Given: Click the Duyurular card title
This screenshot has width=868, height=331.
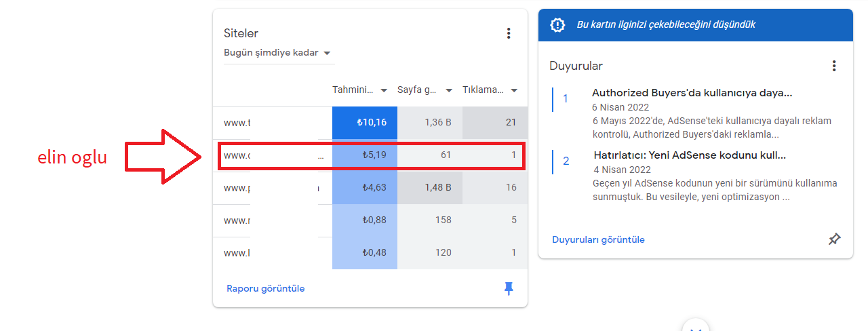Looking at the screenshot, I should tap(576, 66).
